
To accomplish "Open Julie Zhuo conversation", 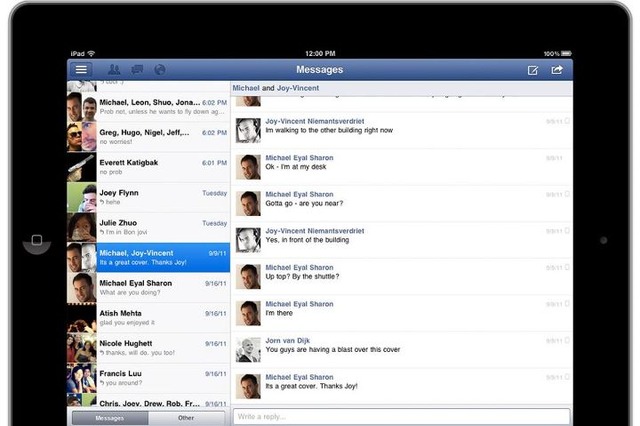I will point(149,228).
